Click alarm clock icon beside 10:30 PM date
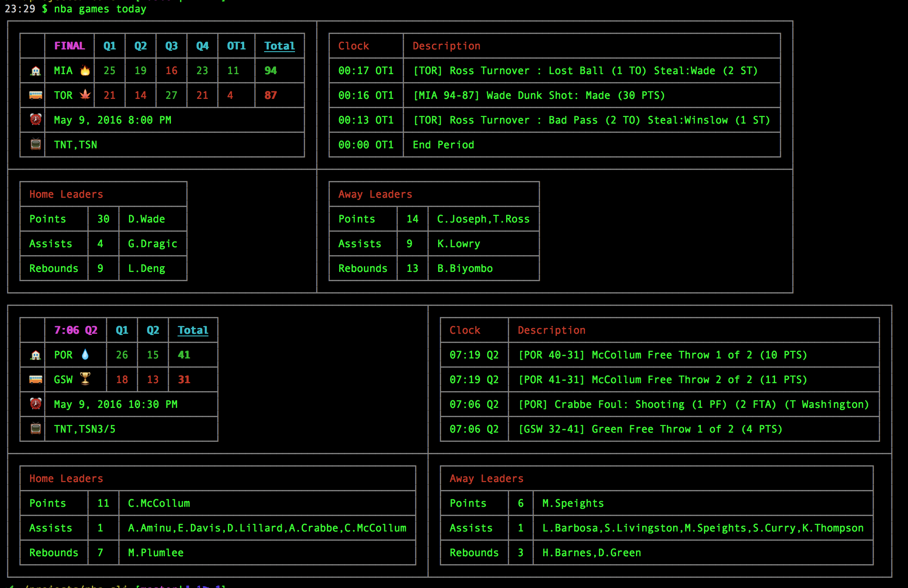 coord(36,404)
